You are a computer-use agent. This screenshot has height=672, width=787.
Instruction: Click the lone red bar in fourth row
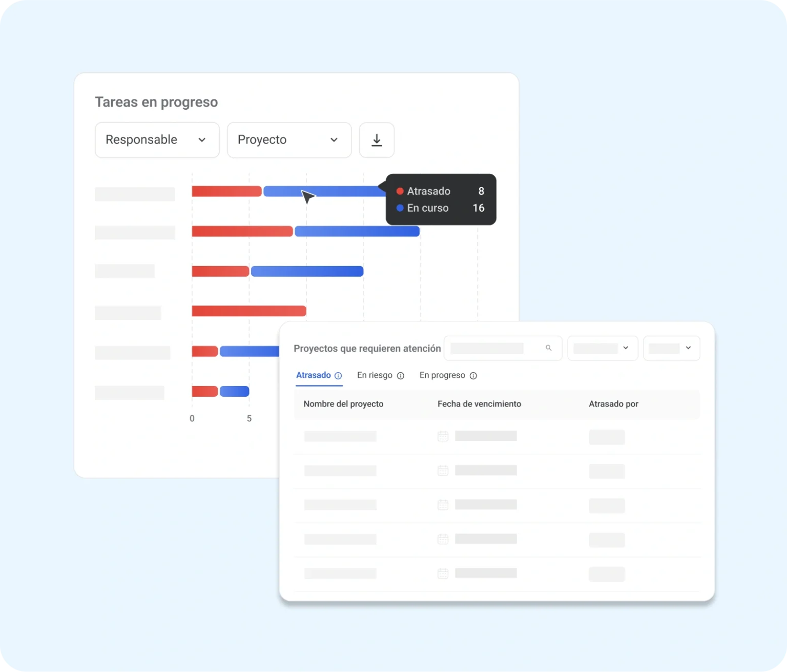tap(249, 311)
